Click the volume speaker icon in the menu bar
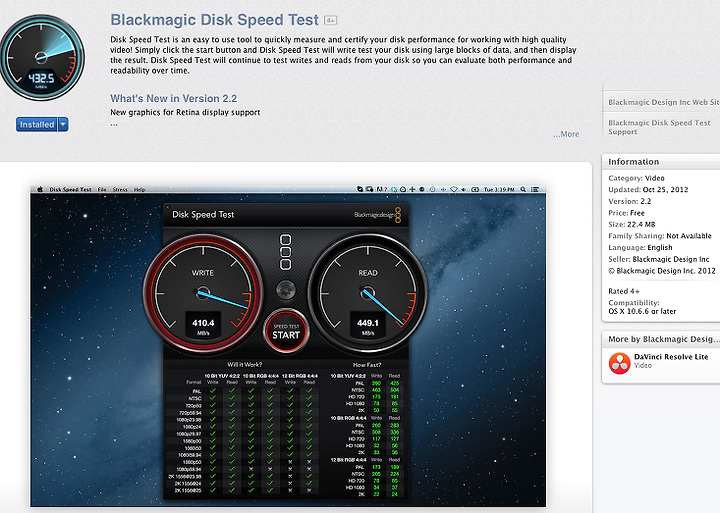 point(464,189)
